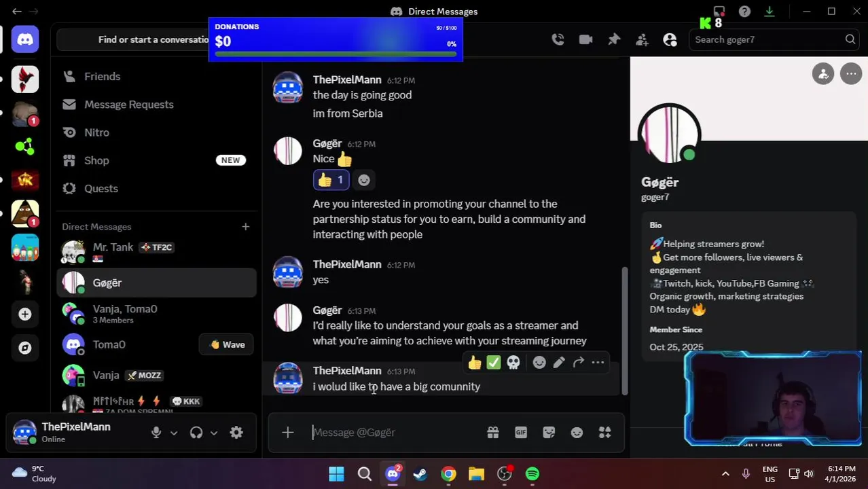Show hidden system tray icons

click(725, 474)
